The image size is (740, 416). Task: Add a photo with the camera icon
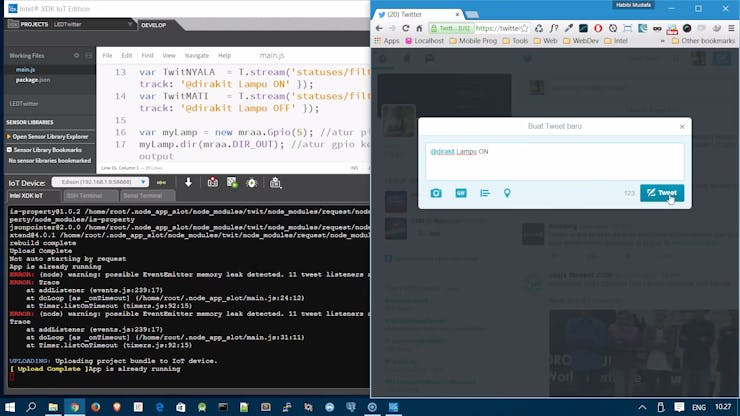point(436,193)
